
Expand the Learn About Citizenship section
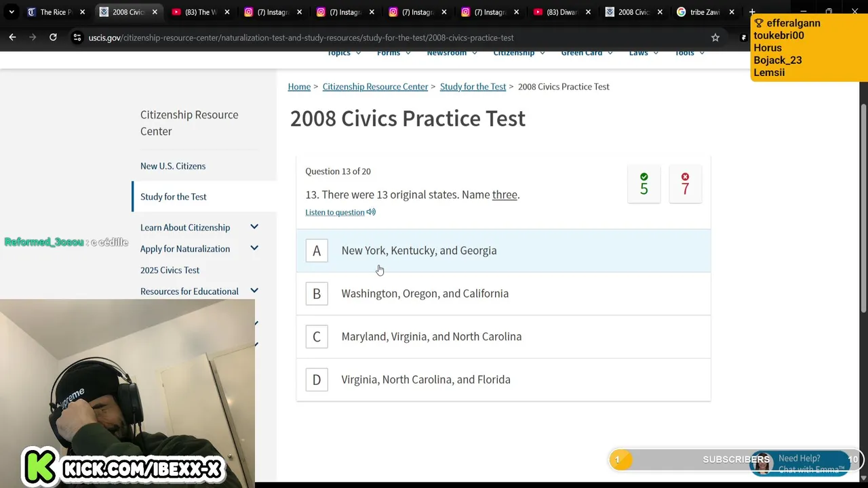[254, 227]
